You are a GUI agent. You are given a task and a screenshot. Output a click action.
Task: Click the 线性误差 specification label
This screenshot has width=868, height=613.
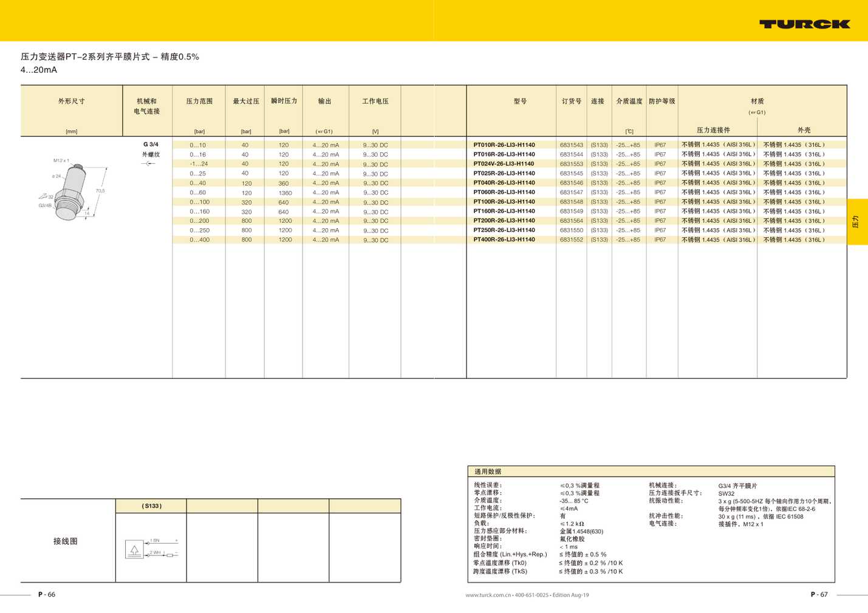click(x=488, y=486)
